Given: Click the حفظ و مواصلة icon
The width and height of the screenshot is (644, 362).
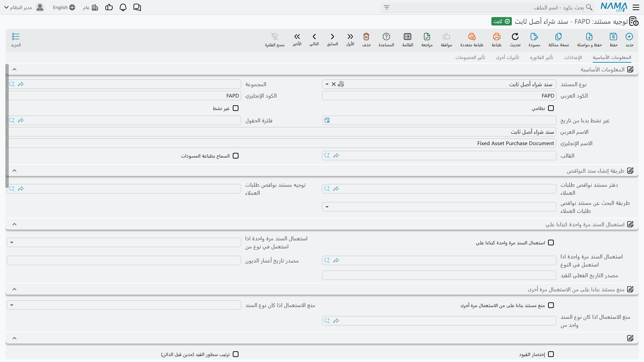Looking at the screenshot, I should 589,37.
